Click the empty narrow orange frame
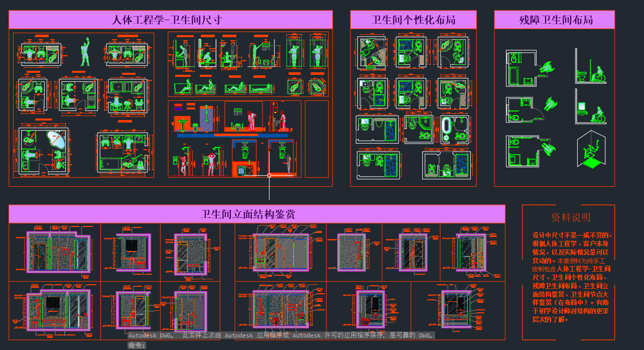The height and width of the screenshot is (350, 644). pos(316,139)
